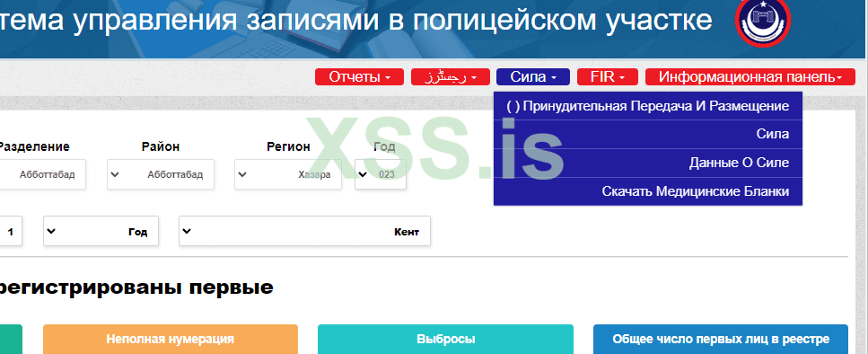Image resolution: width=868 pixels, height=354 pixels.
Task: Open the Разделение Абботтабад select box
Action: click(42, 174)
